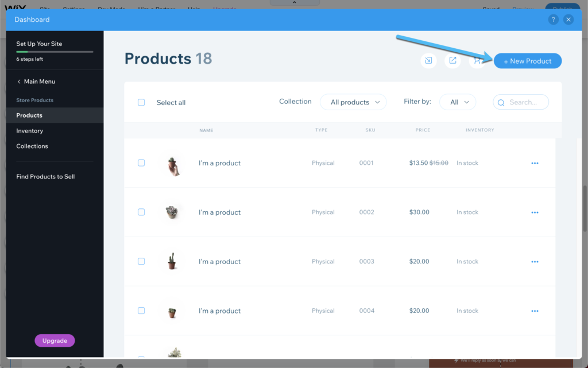Open more actions for SKU 0003 row
588x368 pixels.
click(x=535, y=262)
